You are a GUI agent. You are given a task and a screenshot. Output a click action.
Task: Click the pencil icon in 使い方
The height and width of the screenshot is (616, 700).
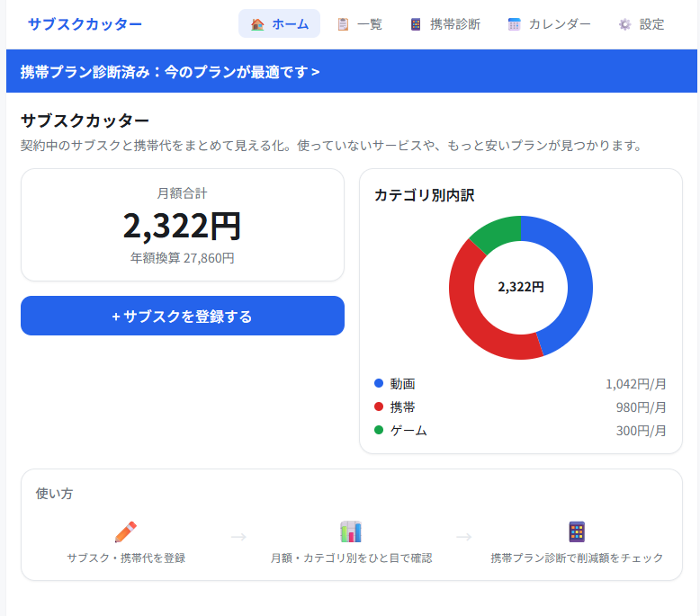pyautogui.click(x=126, y=531)
